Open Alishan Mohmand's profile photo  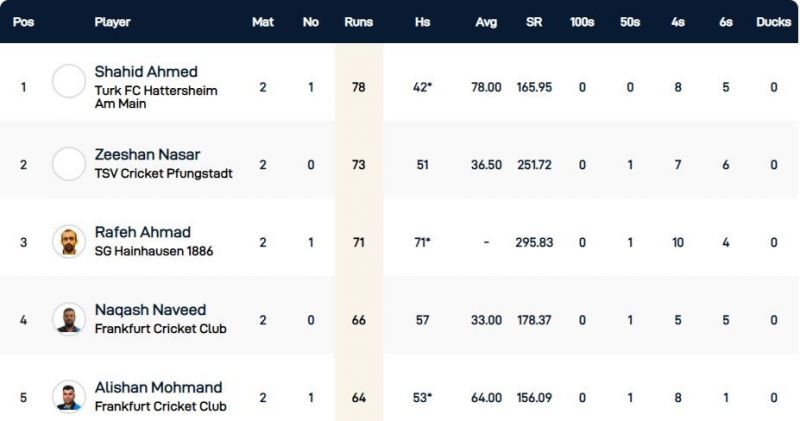coord(69,396)
